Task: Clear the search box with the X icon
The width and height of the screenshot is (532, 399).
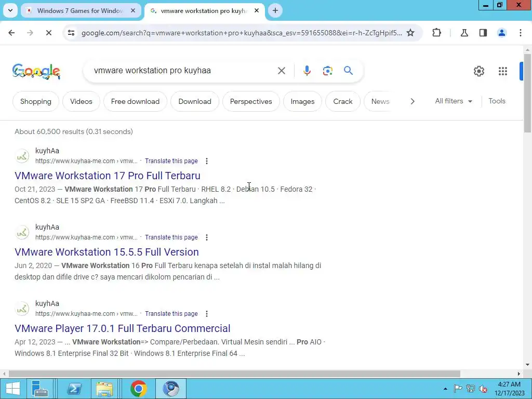Action: point(282,71)
